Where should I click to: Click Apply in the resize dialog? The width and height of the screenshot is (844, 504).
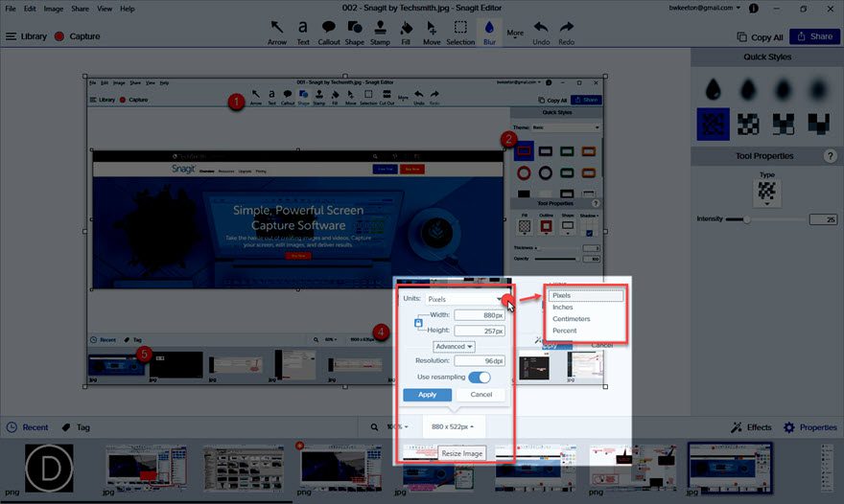pos(428,395)
